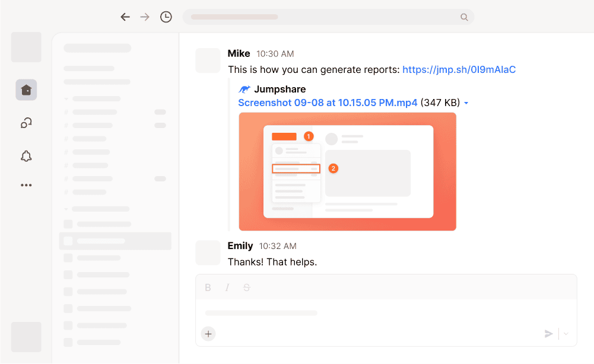Toggle italic formatting in composer
This screenshot has height=364, width=594.
click(227, 288)
